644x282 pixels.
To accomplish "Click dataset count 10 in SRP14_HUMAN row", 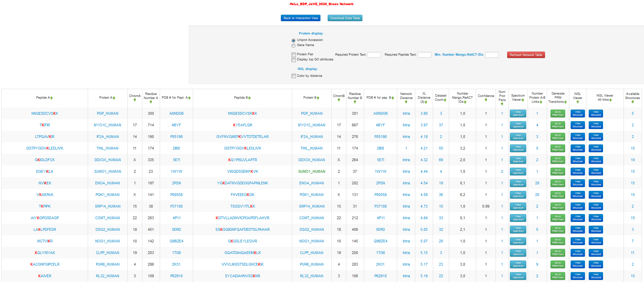I will (441, 207).
